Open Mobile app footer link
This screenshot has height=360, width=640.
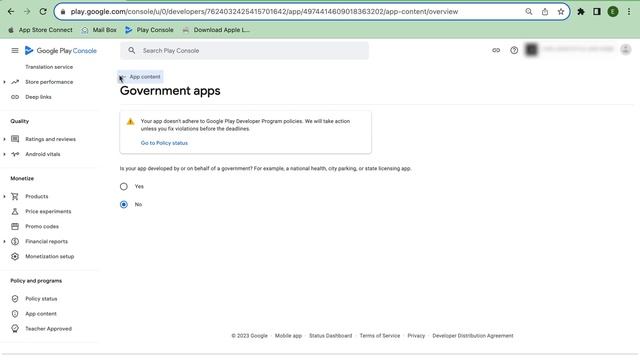(x=288, y=336)
